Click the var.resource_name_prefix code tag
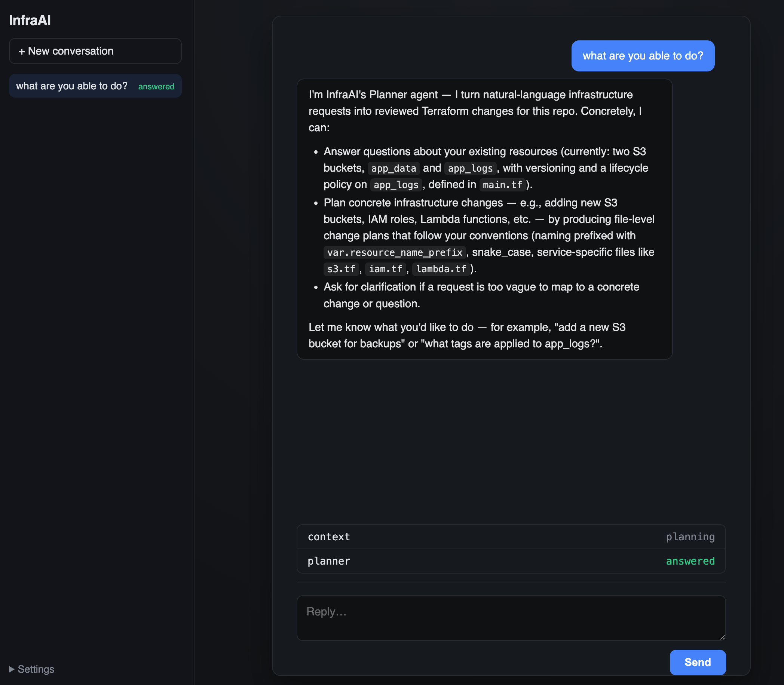This screenshot has height=685, width=784. pos(395,252)
